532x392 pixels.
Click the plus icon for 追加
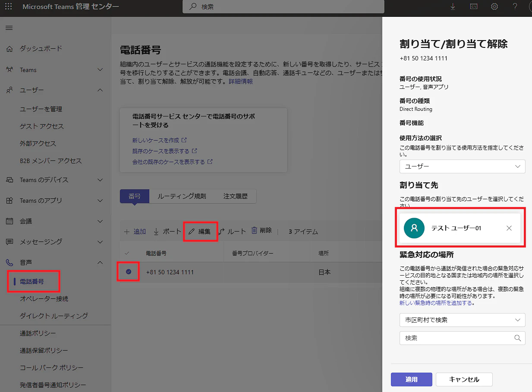[127, 232]
